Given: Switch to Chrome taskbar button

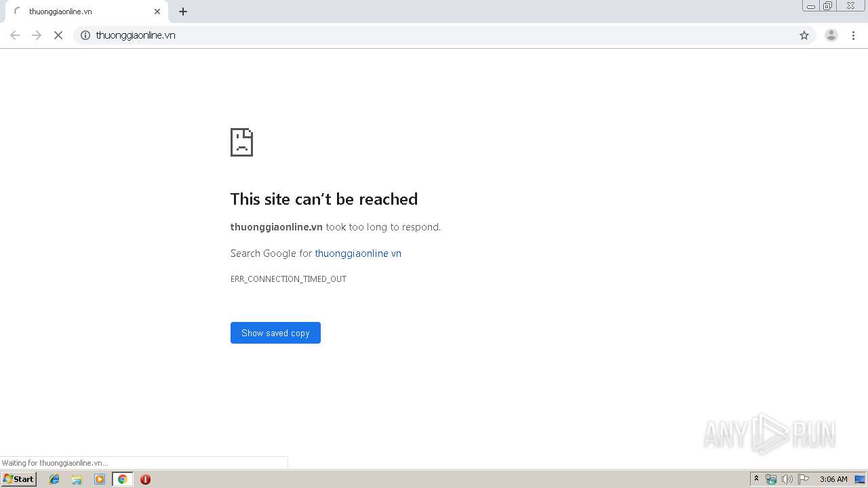Looking at the screenshot, I should point(123,479).
